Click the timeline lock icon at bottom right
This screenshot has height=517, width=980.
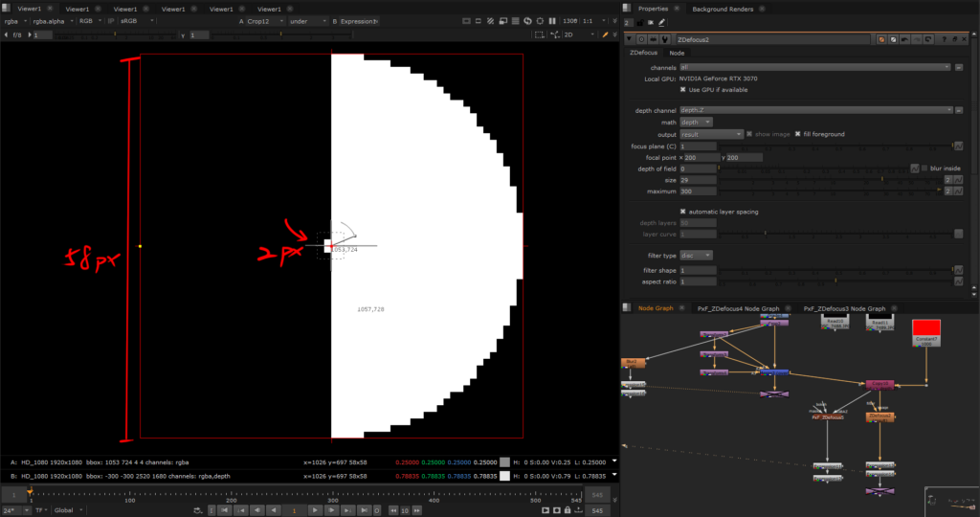coord(567,510)
